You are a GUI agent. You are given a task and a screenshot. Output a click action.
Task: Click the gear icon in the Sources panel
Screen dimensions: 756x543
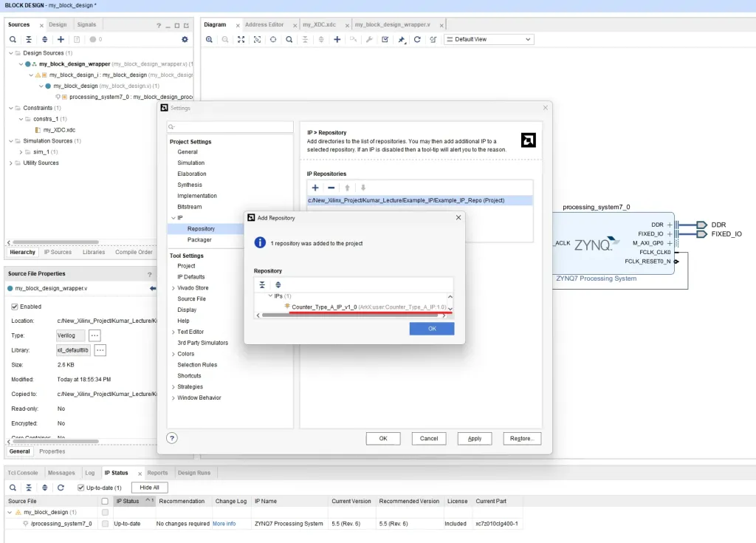click(185, 39)
